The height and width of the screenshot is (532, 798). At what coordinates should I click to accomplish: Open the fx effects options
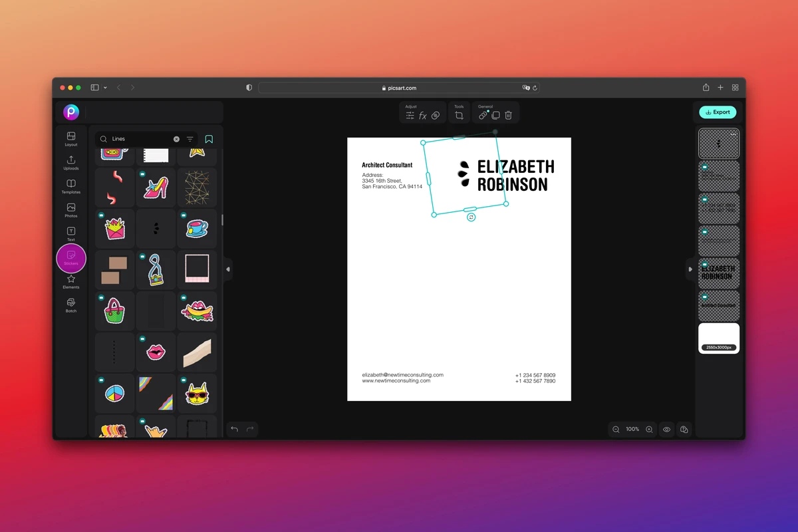424,114
